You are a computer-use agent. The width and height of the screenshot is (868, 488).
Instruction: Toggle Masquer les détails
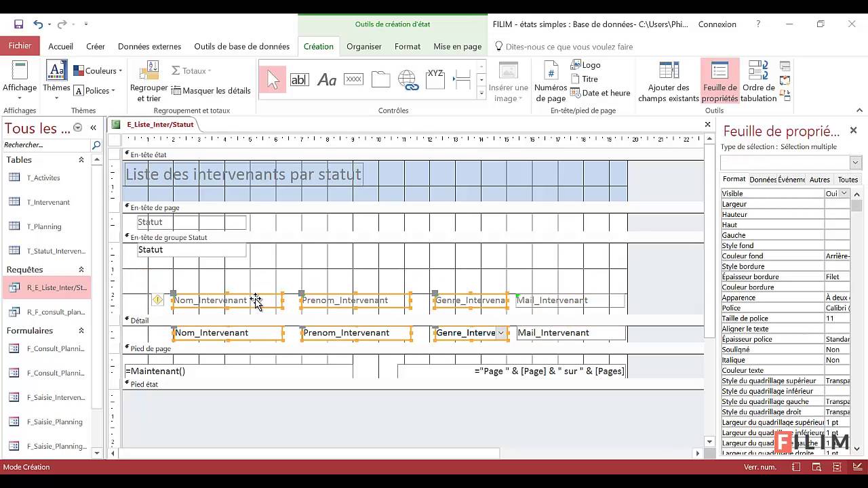(211, 91)
